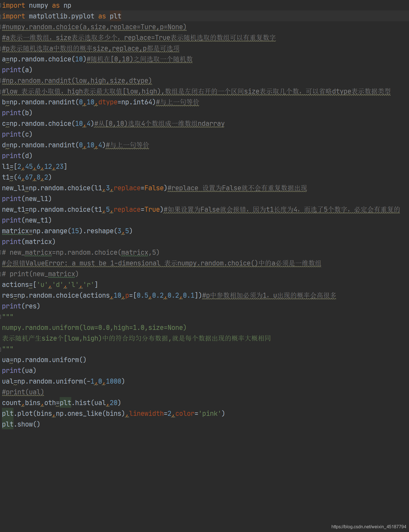
Task: Click the commented line '#print(ual)'
Action: click(23, 392)
